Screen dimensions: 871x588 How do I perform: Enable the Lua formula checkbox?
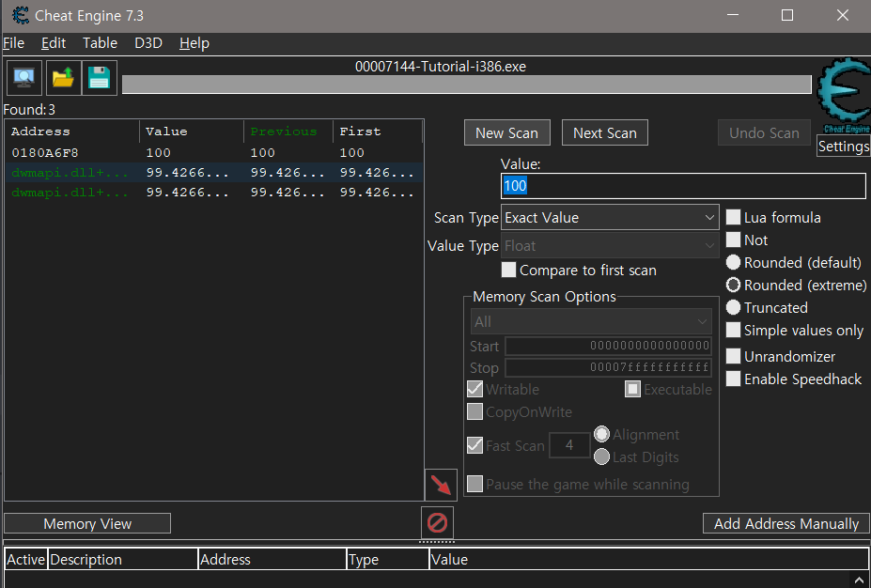pyautogui.click(x=733, y=217)
